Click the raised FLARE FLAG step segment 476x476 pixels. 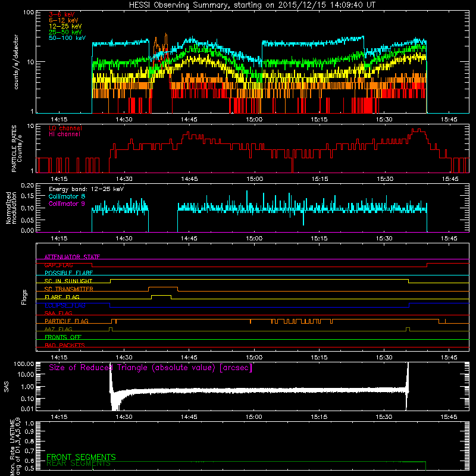pos(161,295)
